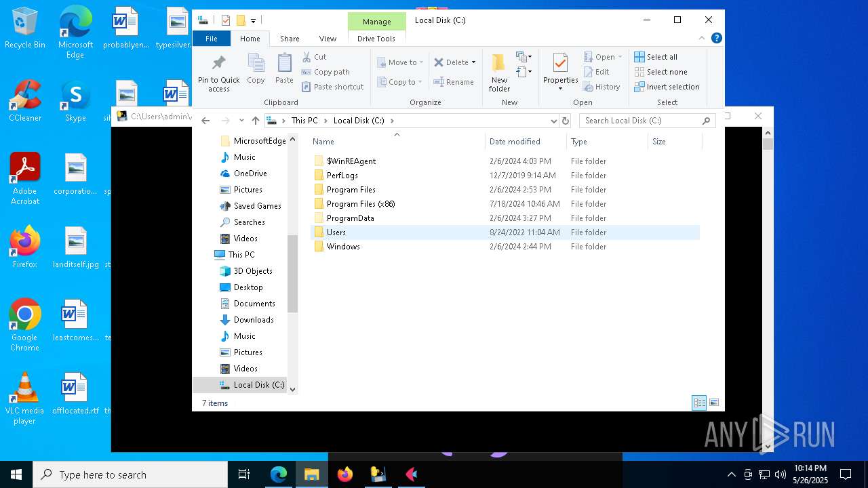The image size is (868, 488).
Task: Switch to the Share ribbon tab
Action: click(290, 39)
